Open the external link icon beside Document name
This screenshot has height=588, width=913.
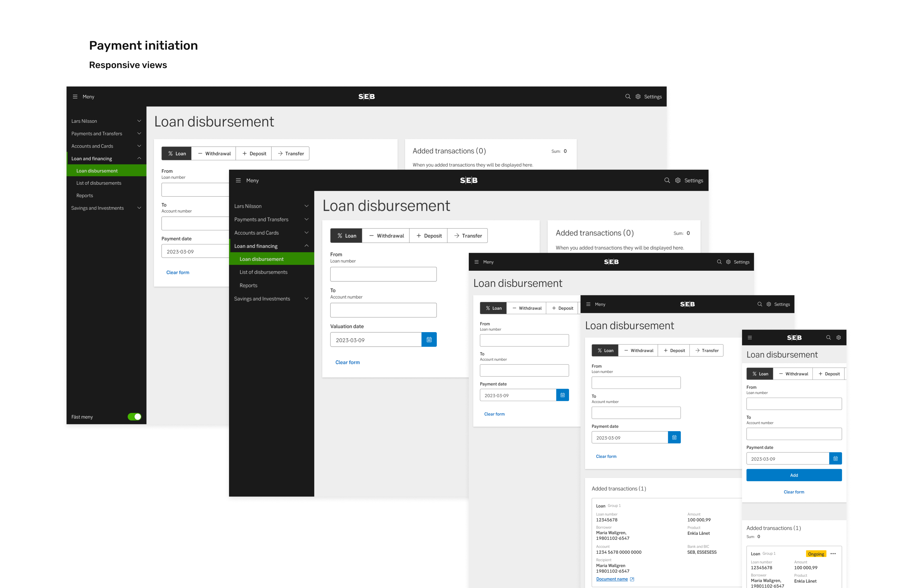[632, 579]
